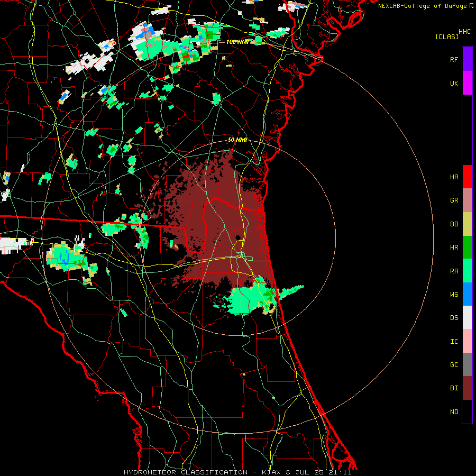
Task: Click the "HHC" product label
Action: click(465, 32)
